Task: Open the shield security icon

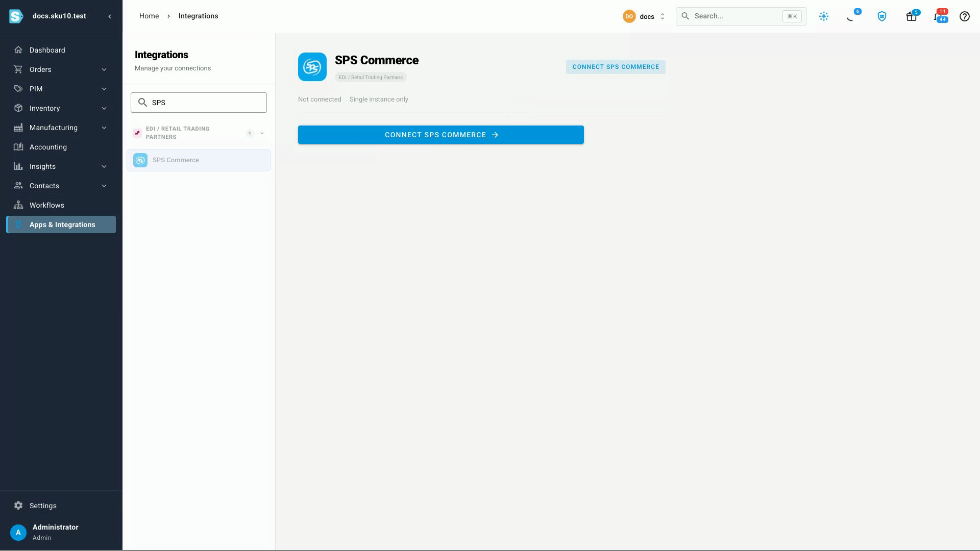Action: 882,16
